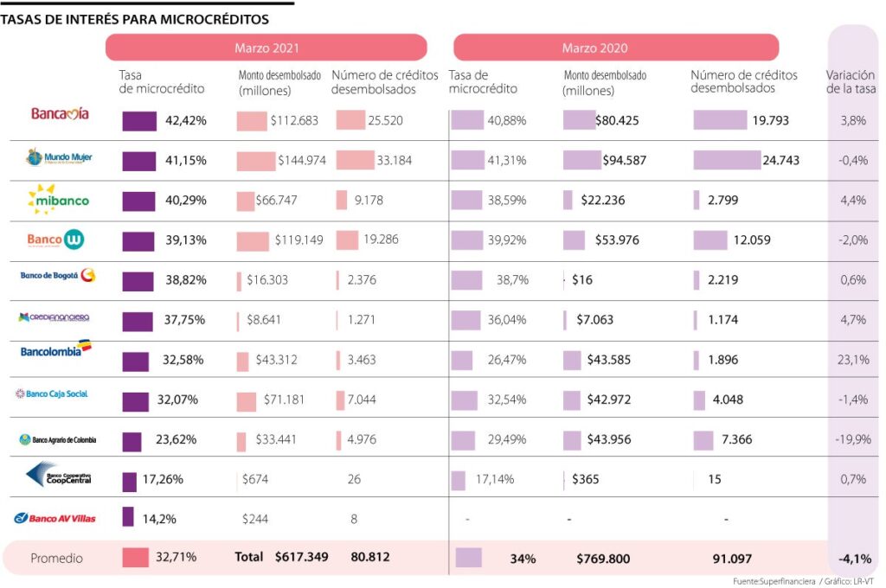Select the Mundo Mujer logo
The image size is (886, 588).
[59, 158]
